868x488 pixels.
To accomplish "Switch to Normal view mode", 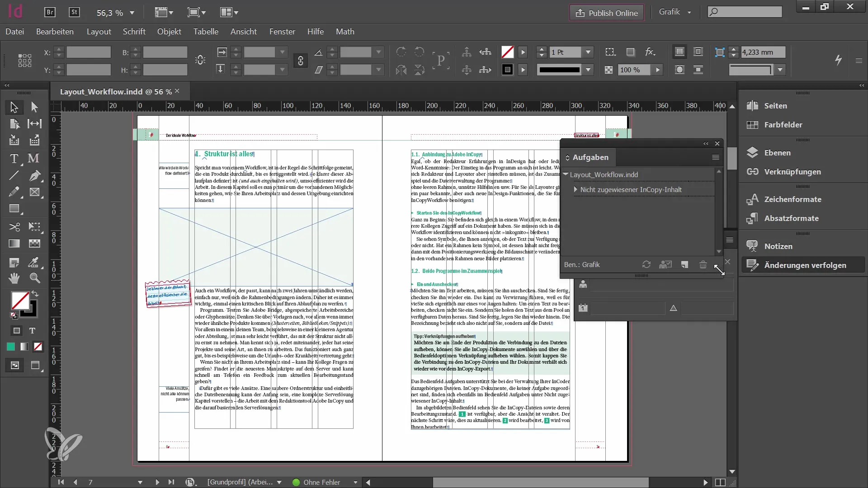I will (15, 365).
